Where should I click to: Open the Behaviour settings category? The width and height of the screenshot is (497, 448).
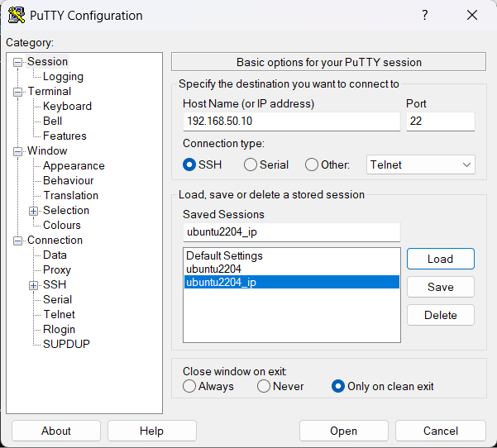coord(68,180)
